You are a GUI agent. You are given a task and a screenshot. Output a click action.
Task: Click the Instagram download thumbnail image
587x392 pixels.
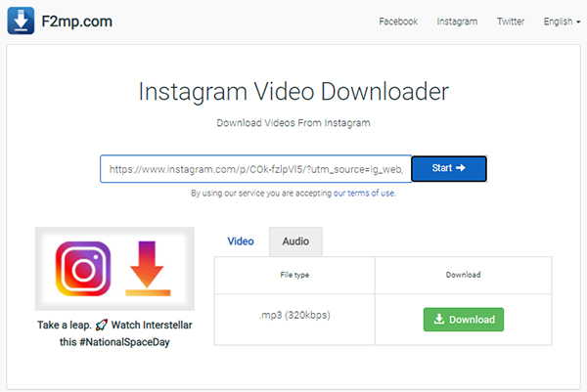pos(114,269)
